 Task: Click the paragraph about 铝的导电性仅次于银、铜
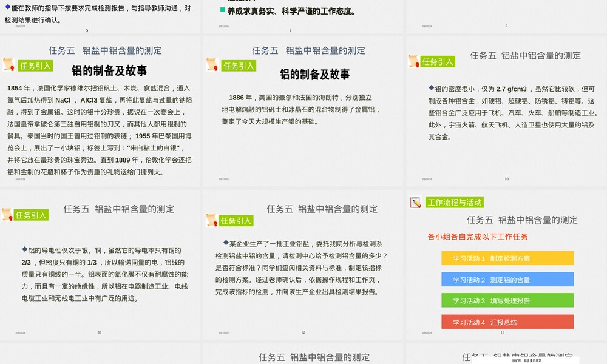pyautogui.click(x=104, y=274)
